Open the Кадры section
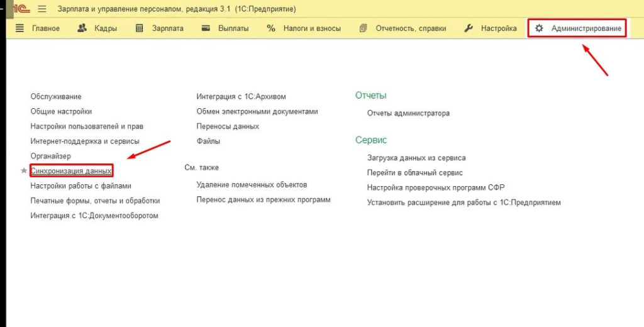The height and width of the screenshot is (327, 644). [x=106, y=28]
